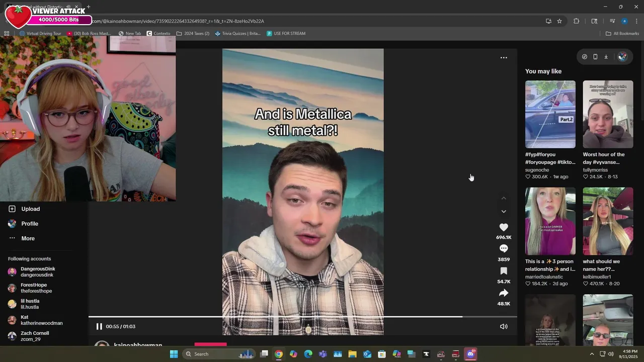644x362 pixels.
Task: Open the 'Worst hour of the day' thumbnail
Action: [x=608, y=114]
